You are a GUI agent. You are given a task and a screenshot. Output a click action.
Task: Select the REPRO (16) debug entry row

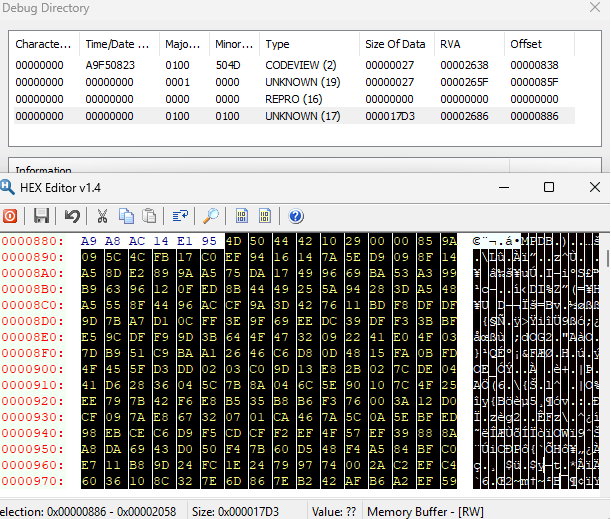pos(294,99)
